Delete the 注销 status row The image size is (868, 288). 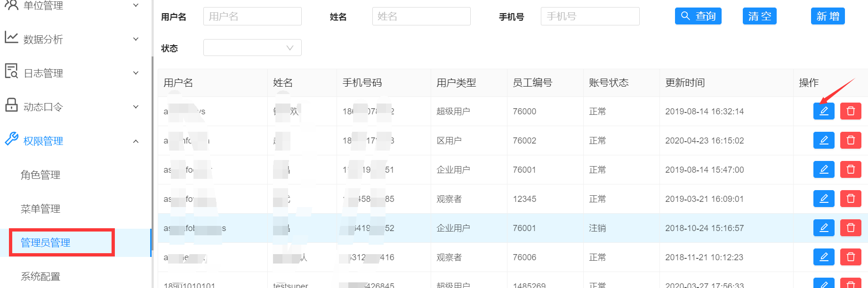pyautogui.click(x=850, y=228)
